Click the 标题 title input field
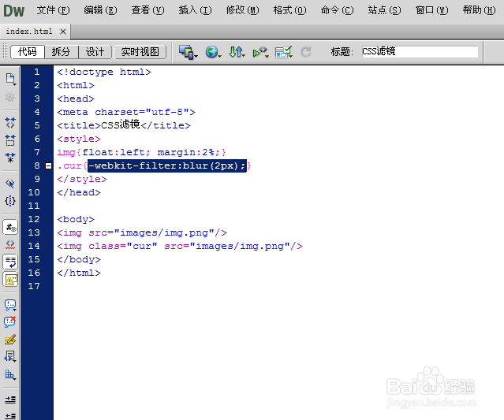Image resolution: width=504 pixels, height=420 pixels. tap(420, 51)
